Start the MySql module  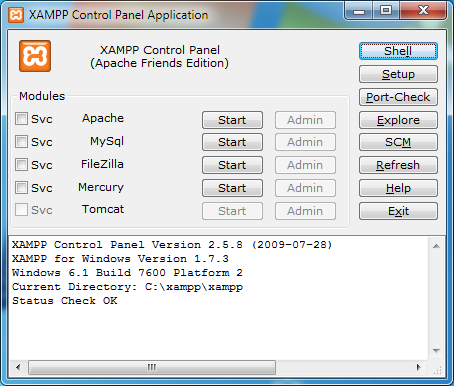[x=232, y=142]
